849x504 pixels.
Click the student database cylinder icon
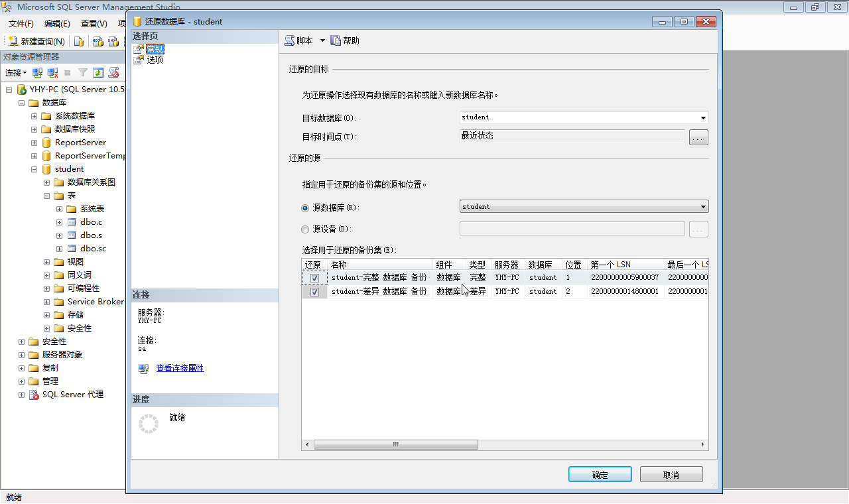(x=46, y=169)
